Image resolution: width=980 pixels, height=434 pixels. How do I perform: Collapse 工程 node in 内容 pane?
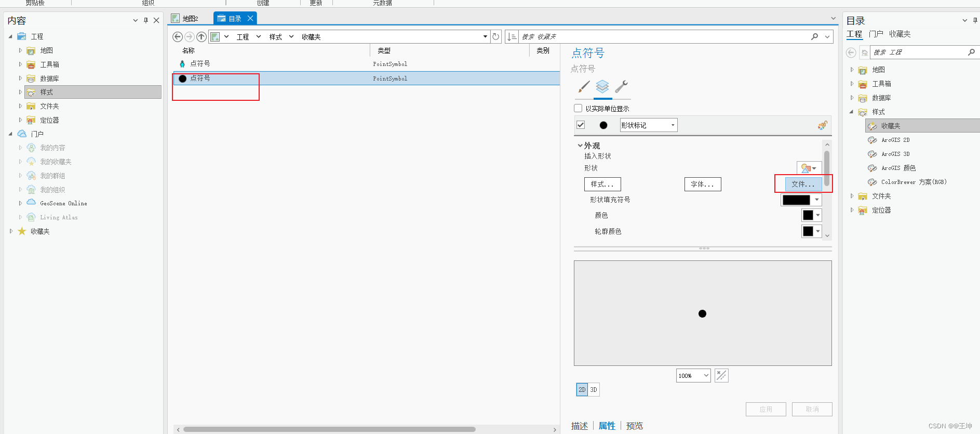click(10, 36)
